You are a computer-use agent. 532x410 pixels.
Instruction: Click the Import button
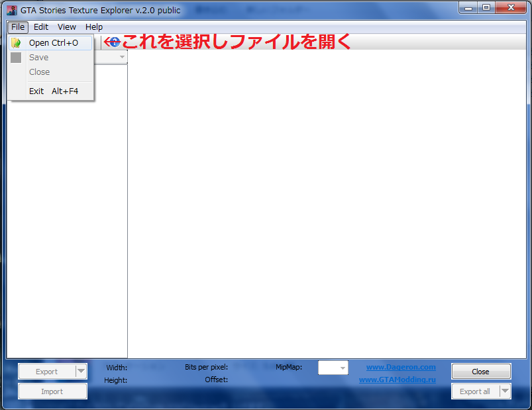(52, 391)
